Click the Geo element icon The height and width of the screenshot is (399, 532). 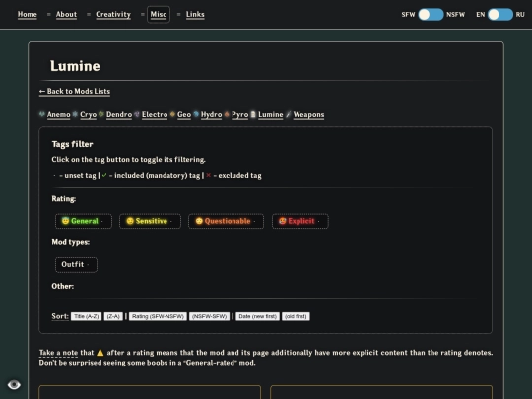click(172, 114)
